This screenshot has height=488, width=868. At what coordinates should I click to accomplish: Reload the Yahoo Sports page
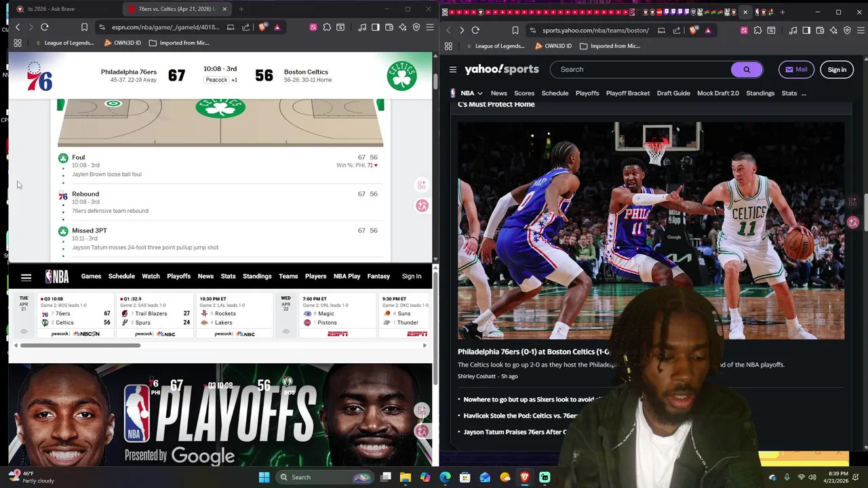(x=475, y=30)
